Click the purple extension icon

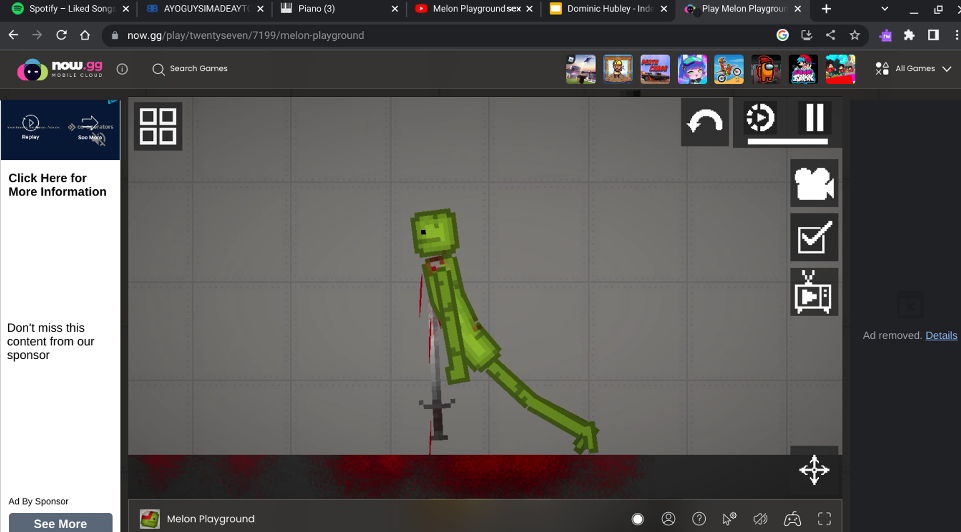tap(885, 35)
